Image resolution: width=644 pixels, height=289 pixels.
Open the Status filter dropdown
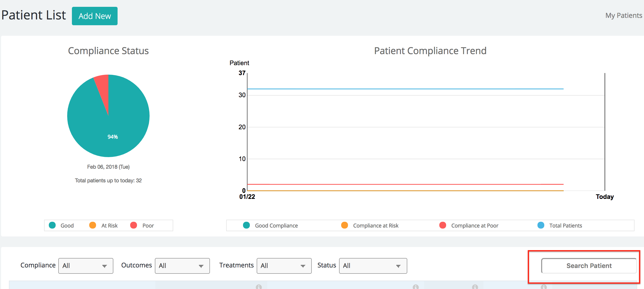click(x=373, y=266)
